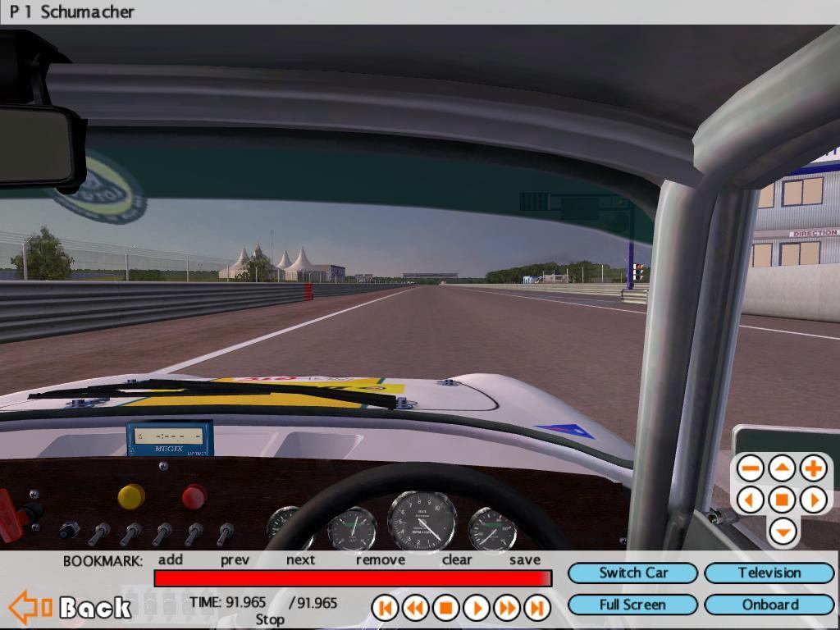Click the camera zoom in plus icon
This screenshot has height=630, width=840.
coord(814,468)
